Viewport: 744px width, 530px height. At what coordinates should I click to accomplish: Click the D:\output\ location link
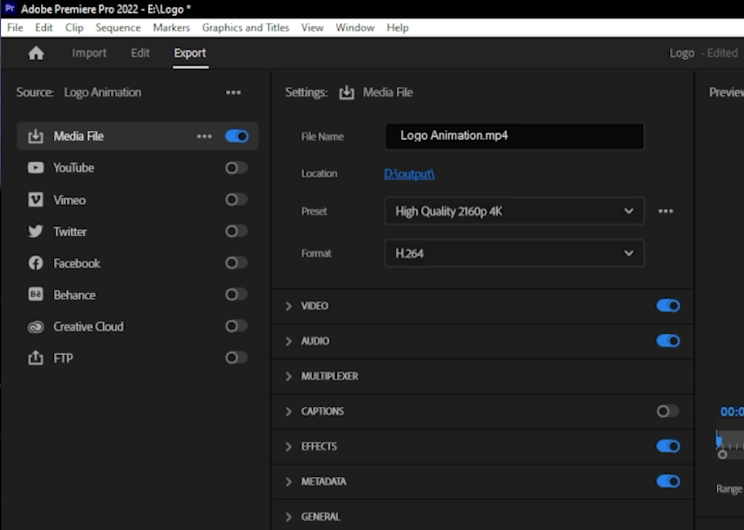pyautogui.click(x=409, y=174)
